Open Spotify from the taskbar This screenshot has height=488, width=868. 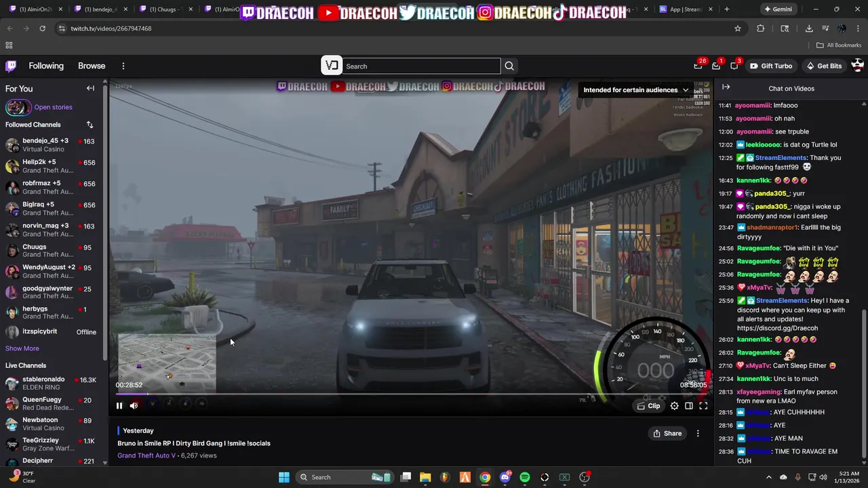[x=525, y=477]
